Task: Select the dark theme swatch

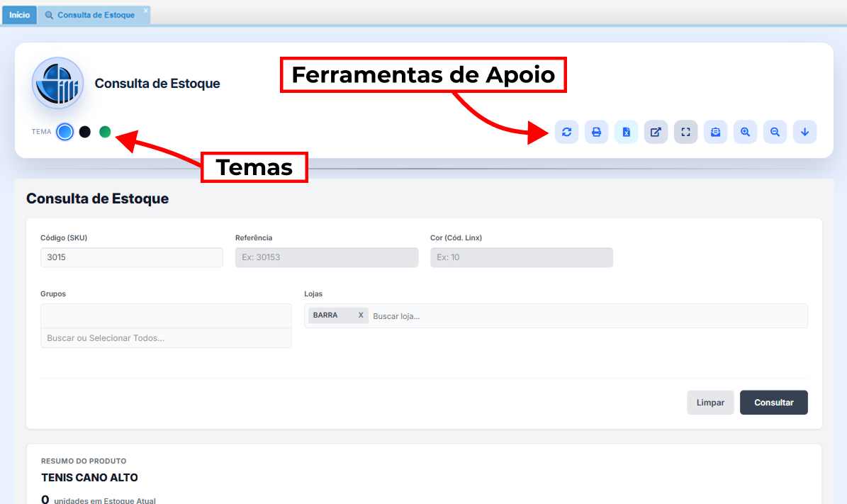Action: tap(85, 132)
